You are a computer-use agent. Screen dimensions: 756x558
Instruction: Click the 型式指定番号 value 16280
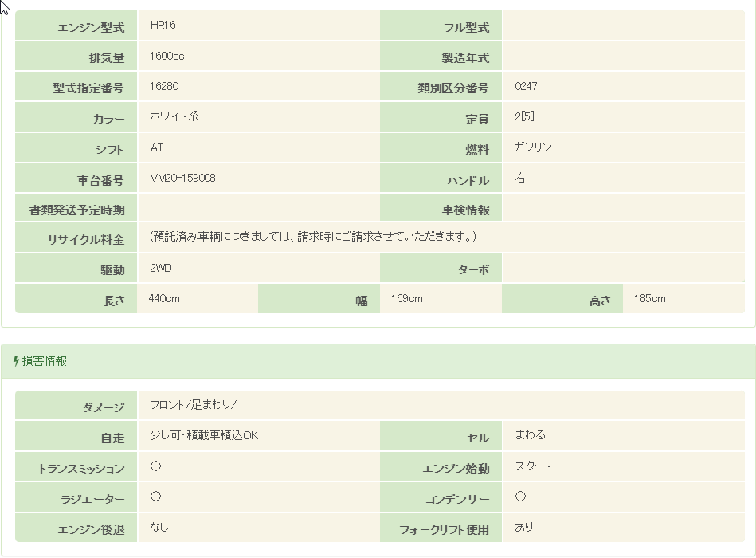164,86
